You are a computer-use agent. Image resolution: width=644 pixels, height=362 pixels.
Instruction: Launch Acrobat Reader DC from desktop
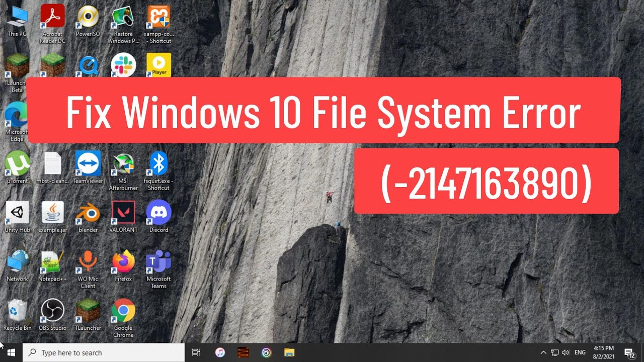tap(53, 24)
